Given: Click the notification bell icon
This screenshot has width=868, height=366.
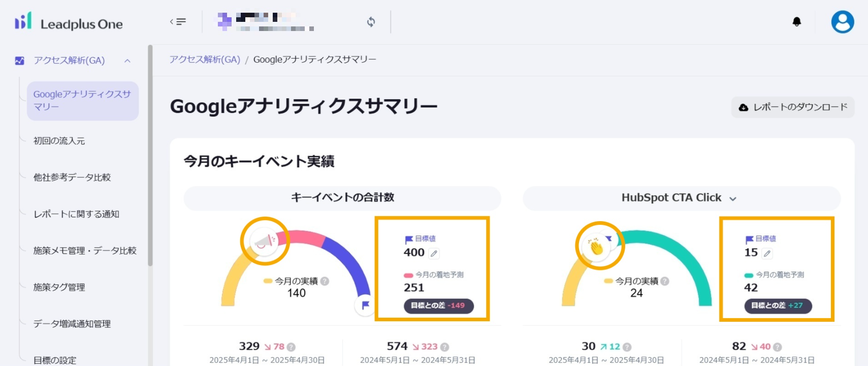Looking at the screenshot, I should point(796,22).
